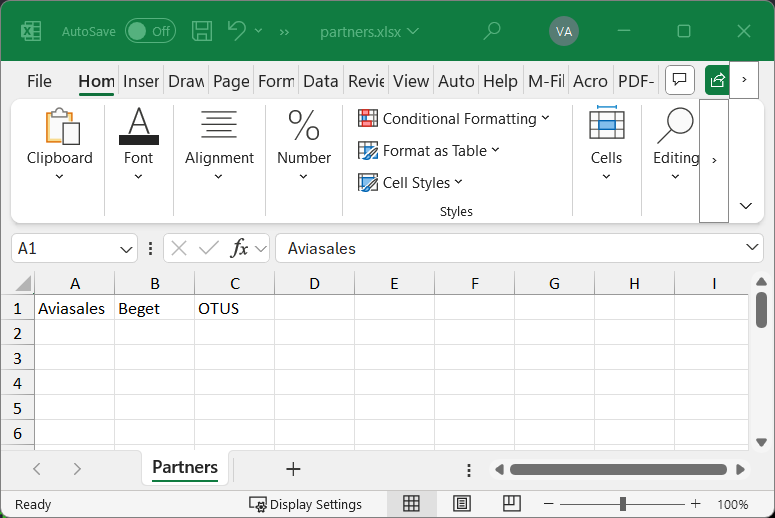Go to next sheet with right arrow
Viewport: 775px width, 518px height.
click(77, 469)
